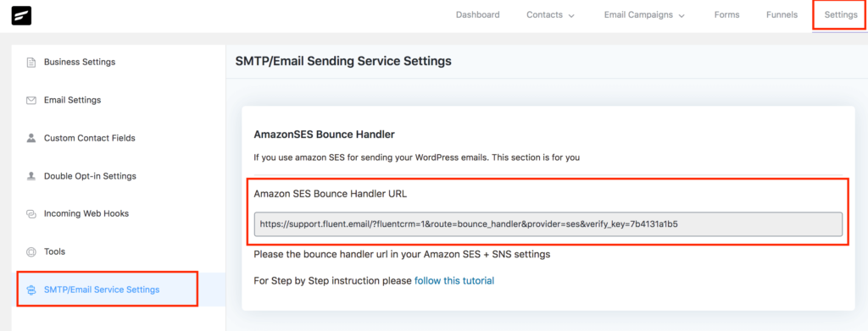Click the Amazon SES Bounce Handler URL field
Screen dimensions: 868x331
548,224
